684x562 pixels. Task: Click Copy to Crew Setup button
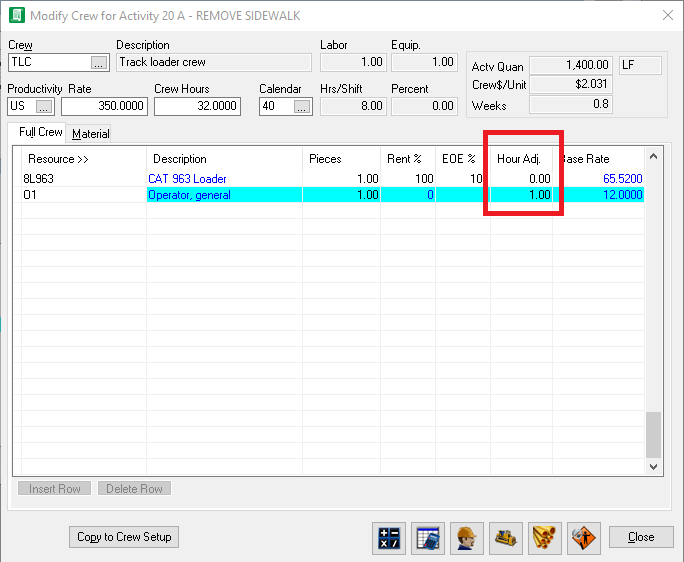[124, 537]
